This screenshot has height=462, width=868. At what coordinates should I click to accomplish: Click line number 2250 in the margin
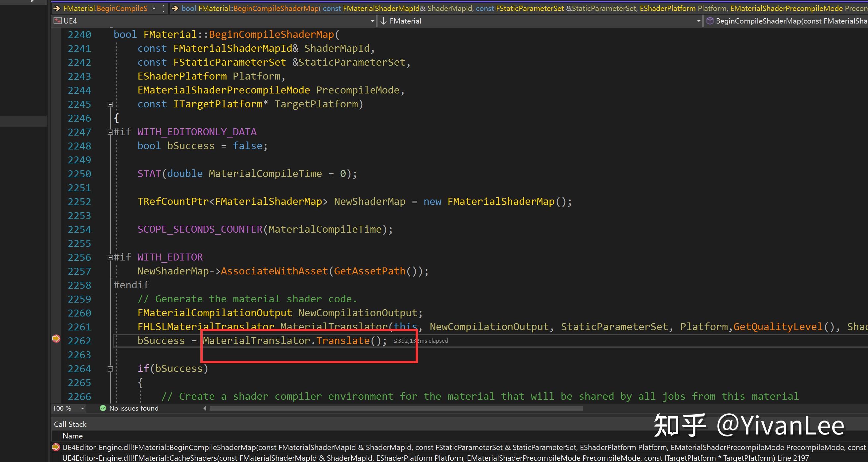[79, 174]
